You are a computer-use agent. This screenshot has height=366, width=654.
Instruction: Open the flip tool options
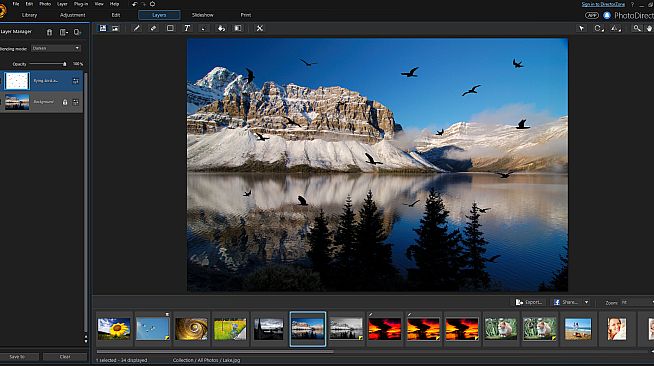point(616,28)
